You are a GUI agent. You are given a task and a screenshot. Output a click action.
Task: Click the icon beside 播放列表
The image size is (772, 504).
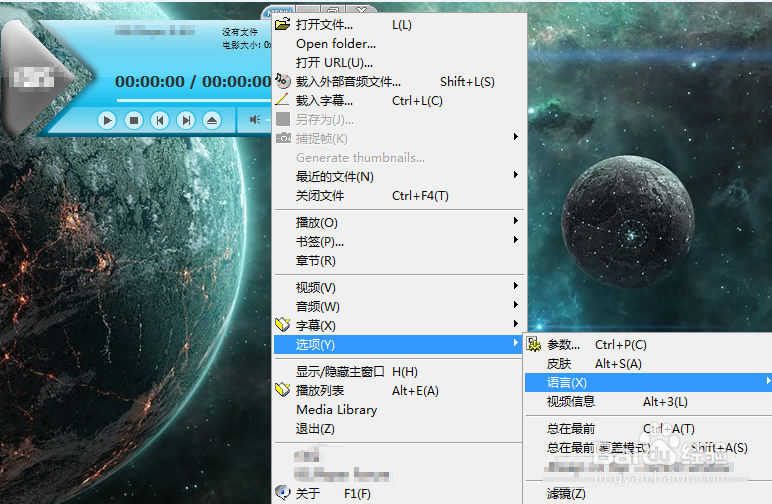click(283, 390)
